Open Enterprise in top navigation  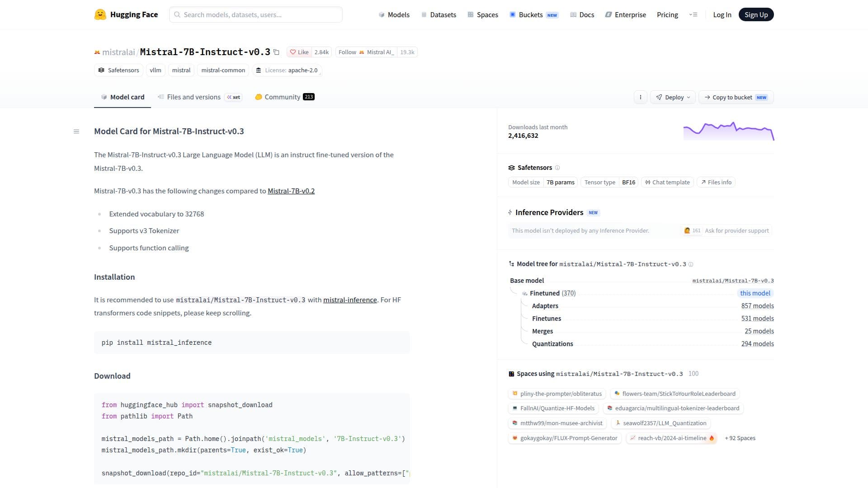point(625,14)
